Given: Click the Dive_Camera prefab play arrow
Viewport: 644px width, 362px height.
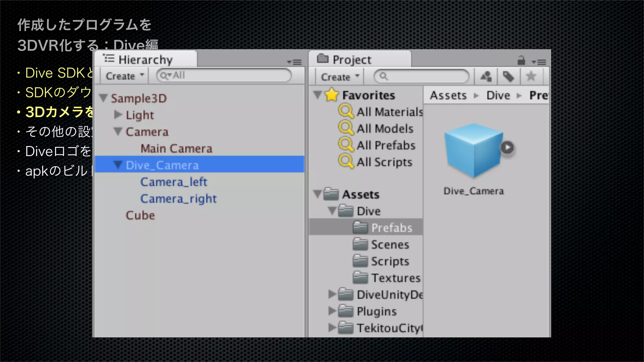Looking at the screenshot, I should (x=507, y=147).
